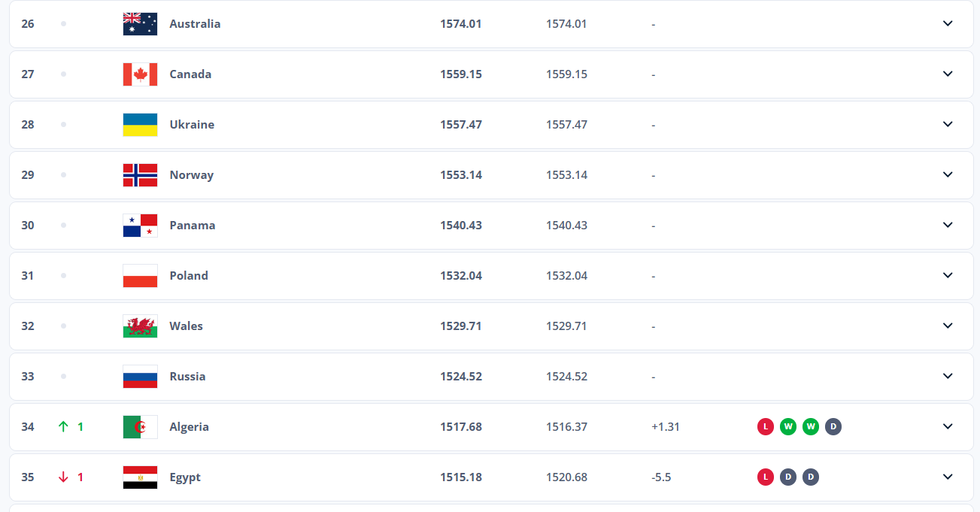Click the Ukraine flag icon
Viewport: 980px width, 512px height.
[140, 125]
